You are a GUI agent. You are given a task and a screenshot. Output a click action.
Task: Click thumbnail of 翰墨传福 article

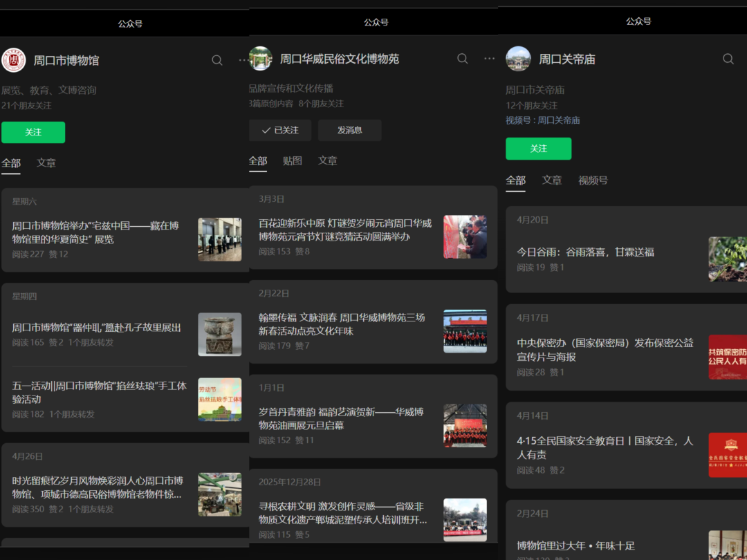[x=465, y=331]
